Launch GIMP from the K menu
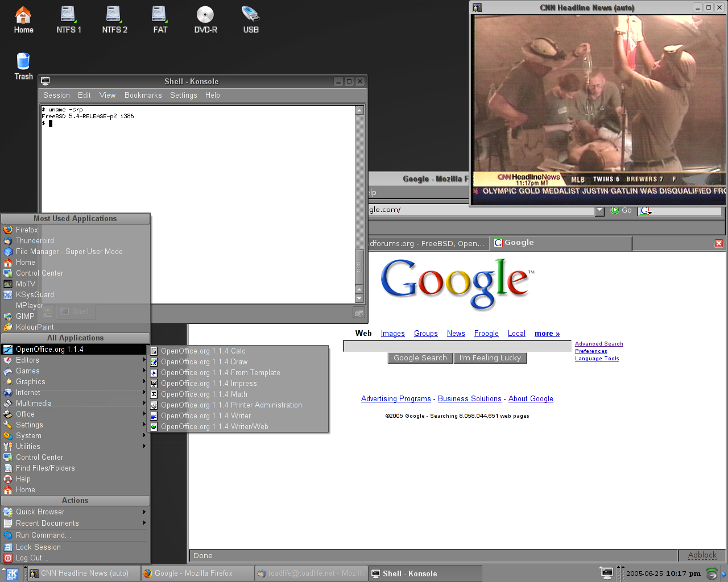The image size is (728, 582). 25,317
